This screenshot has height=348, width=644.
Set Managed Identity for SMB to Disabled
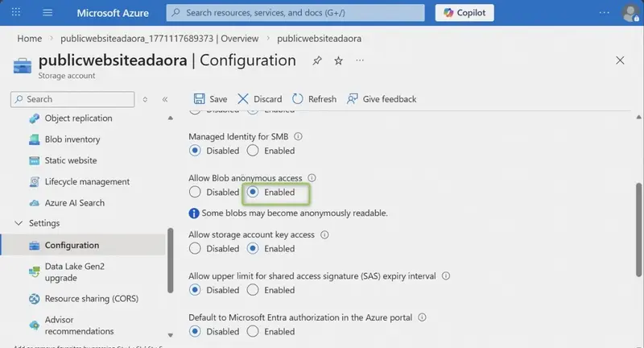click(195, 151)
